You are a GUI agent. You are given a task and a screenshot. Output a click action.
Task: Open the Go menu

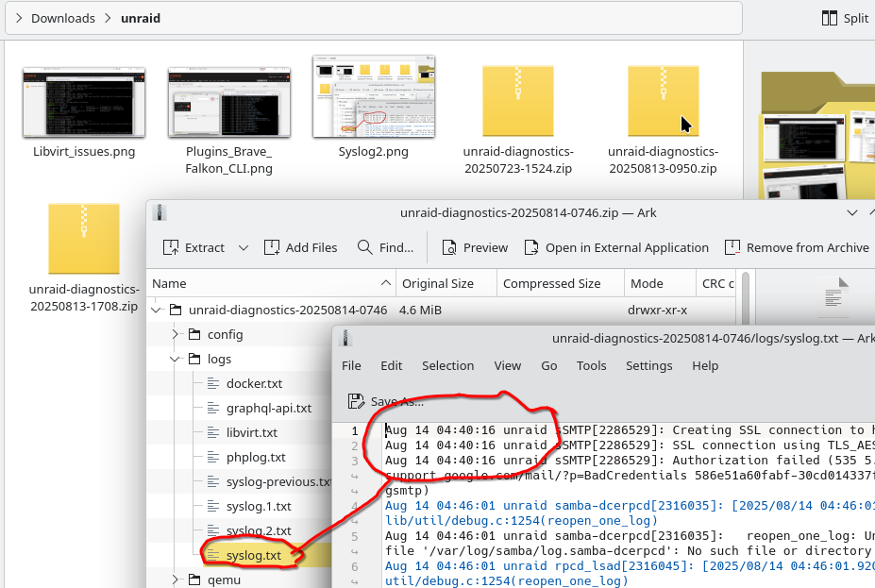click(548, 366)
